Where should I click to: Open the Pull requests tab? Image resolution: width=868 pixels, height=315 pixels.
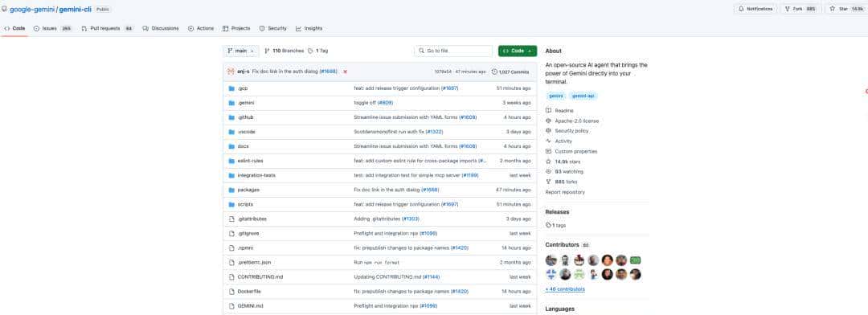tap(108, 28)
